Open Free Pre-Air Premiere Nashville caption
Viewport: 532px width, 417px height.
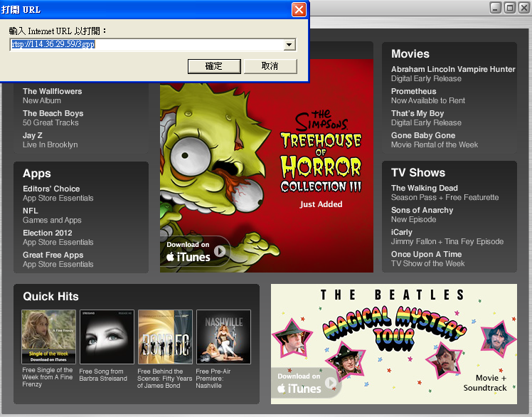coord(213,379)
